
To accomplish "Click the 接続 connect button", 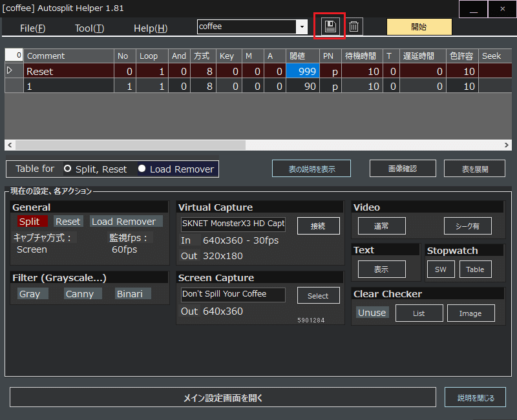I will (318, 226).
